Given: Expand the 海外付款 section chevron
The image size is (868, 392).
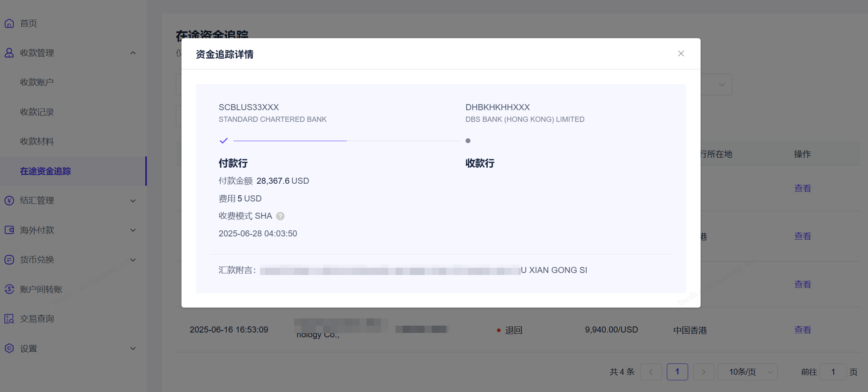Looking at the screenshot, I should point(133,230).
